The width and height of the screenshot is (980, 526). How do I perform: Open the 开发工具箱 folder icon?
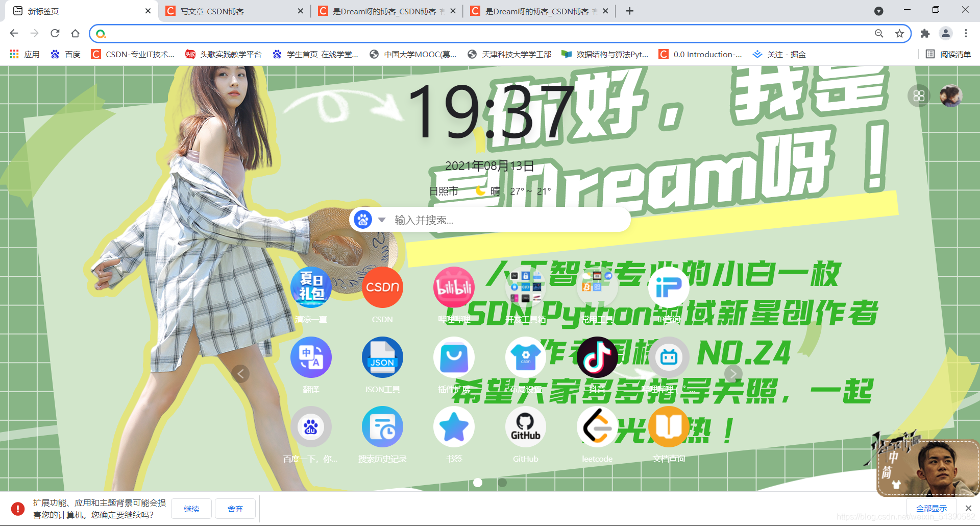[525, 288]
